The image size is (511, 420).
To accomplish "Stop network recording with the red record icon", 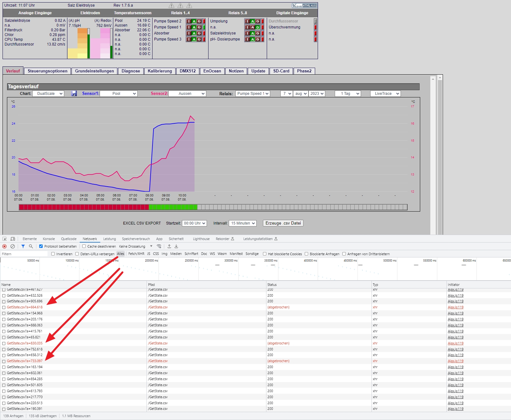I will click(x=4, y=246).
